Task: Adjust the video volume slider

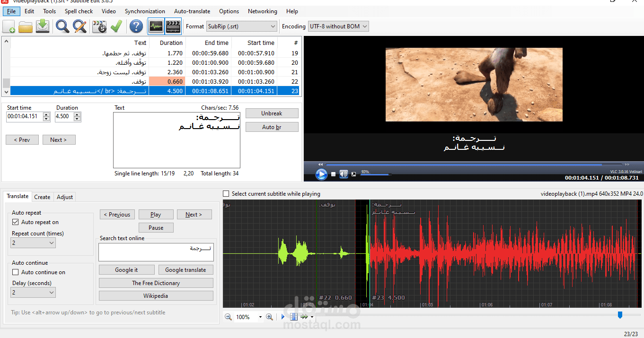Action: click(x=375, y=175)
